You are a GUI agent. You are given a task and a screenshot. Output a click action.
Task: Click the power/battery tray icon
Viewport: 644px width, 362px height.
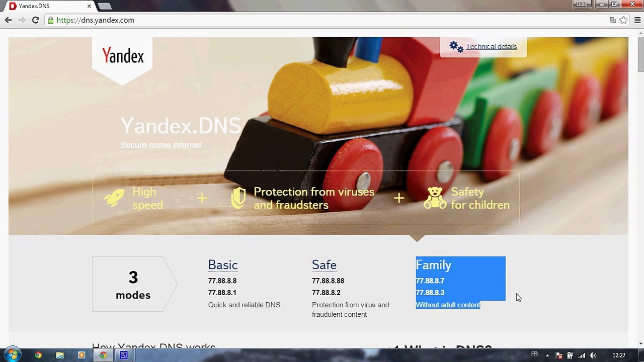click(x=570, y=355)
